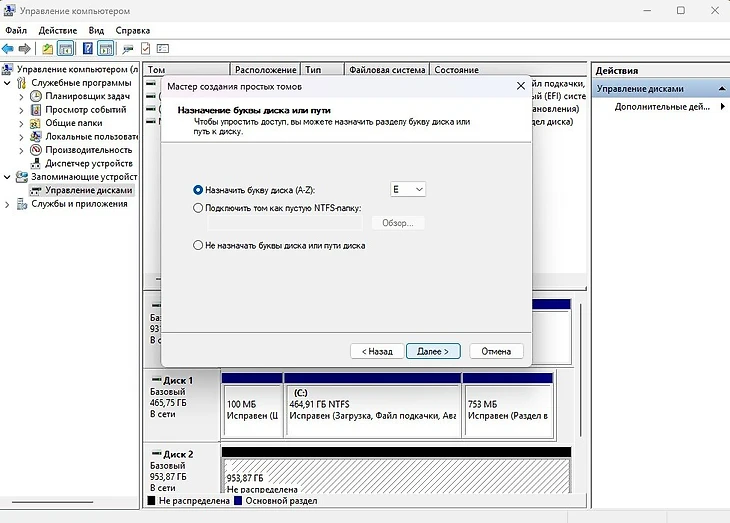Click the Back arrow in the toolbar
730x523 pixels.
(8, 48)
